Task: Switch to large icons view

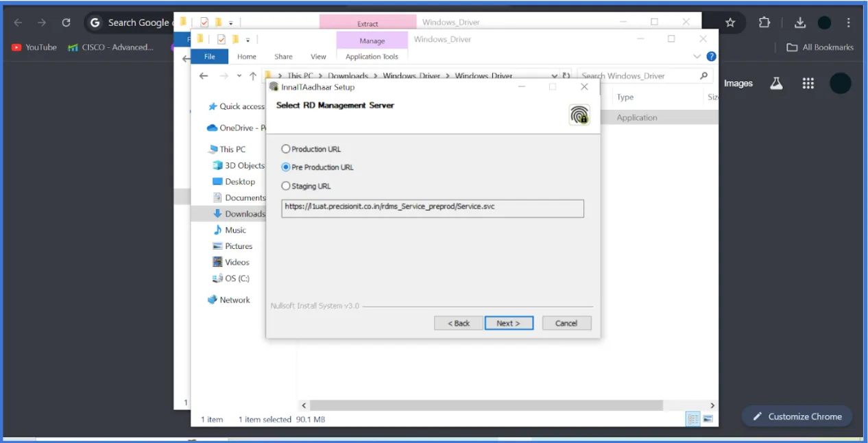Action: coord(708,419)
